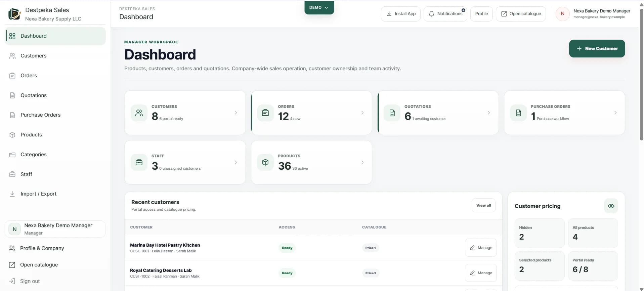Select Quotations in the sidebar
This screenshot has width=644, height=291.
(x=55, y=95)
